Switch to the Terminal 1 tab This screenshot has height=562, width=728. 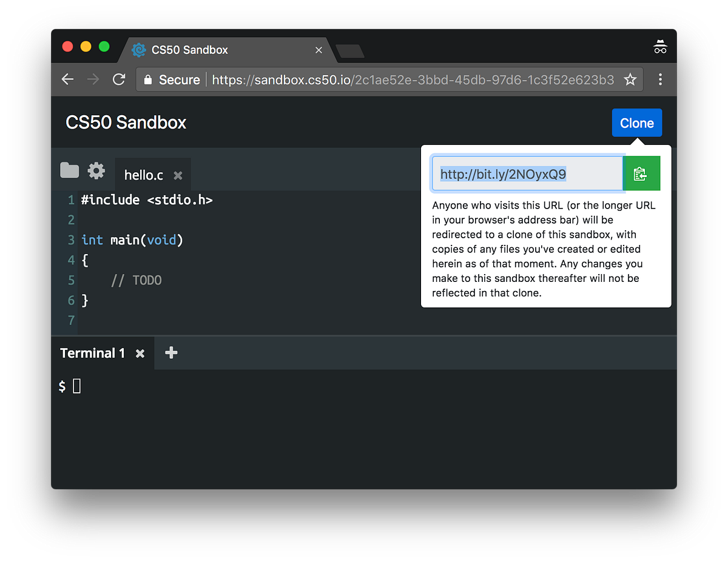(x=92, y=352)
